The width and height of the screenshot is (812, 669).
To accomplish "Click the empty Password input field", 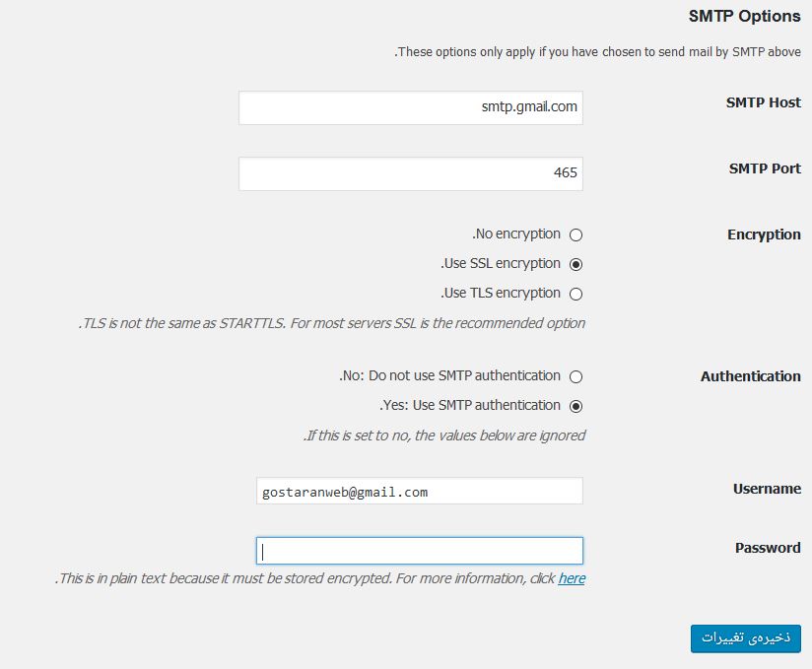I will tap(419, 550).
